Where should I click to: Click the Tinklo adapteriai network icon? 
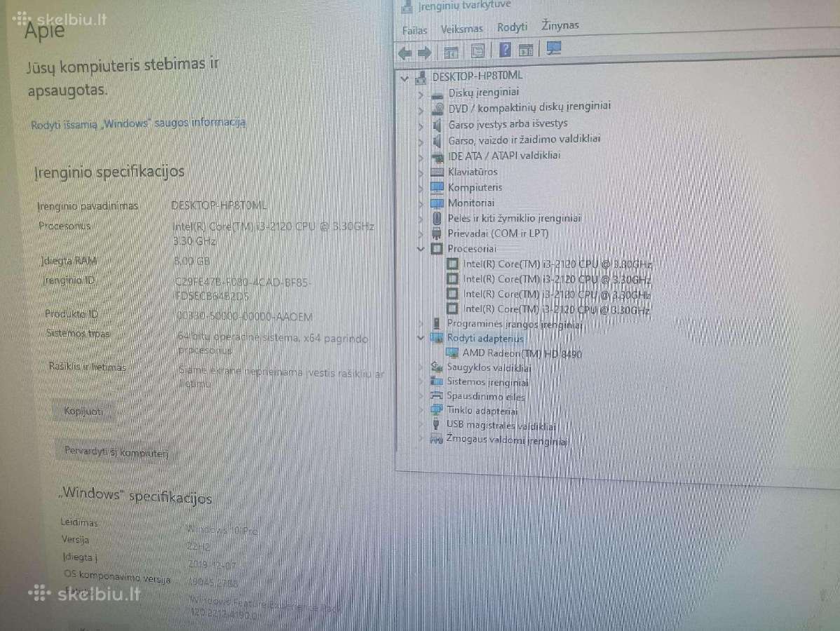click(437, 410)
